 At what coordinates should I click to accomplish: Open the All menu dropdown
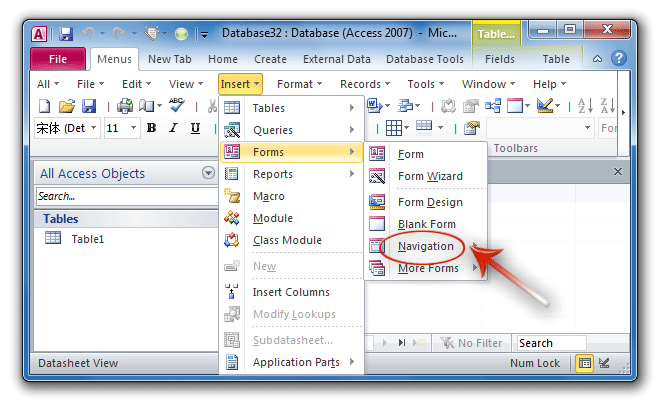coord(48,84)
